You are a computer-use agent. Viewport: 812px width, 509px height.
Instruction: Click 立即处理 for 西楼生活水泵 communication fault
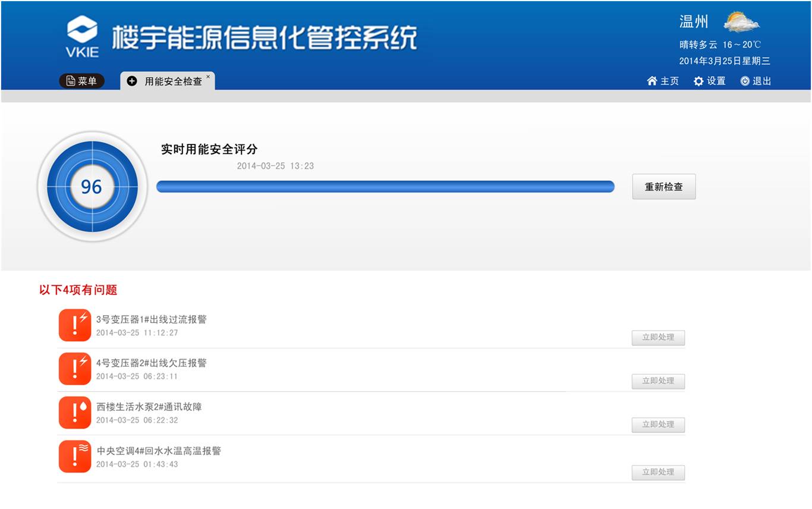tap(658, 425)
